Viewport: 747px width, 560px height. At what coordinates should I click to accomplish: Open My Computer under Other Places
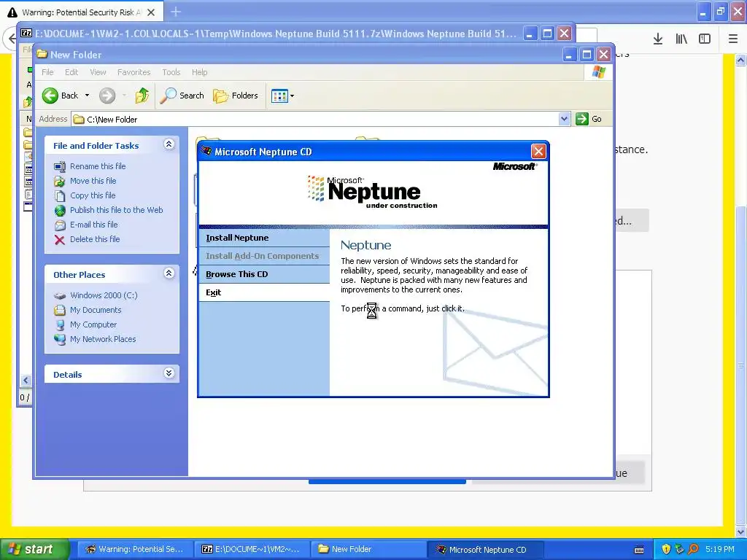click(x=93, y=324)
